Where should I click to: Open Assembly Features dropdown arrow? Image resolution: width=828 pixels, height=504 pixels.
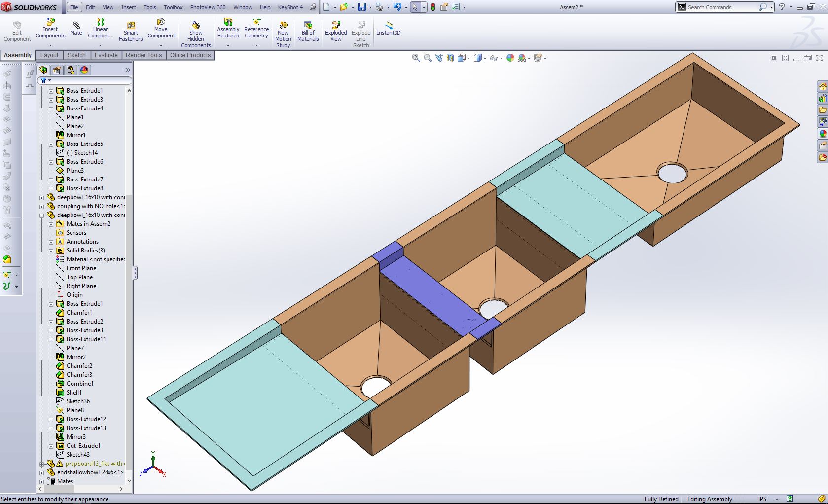click(228, 46)
